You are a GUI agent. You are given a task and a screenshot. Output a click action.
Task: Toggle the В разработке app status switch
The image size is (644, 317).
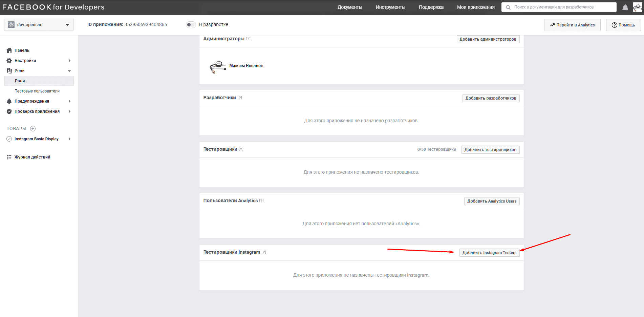click(x=191, y=25)
